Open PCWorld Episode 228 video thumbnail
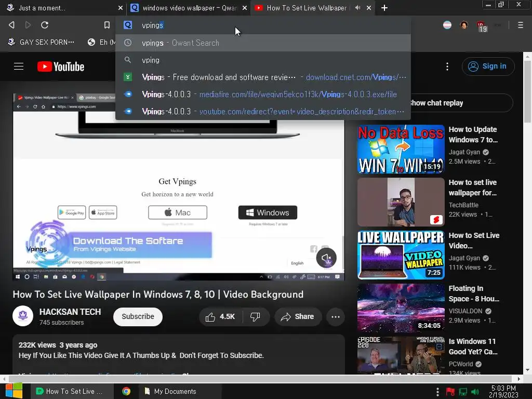The height and width of the screenshot is (399, 532). click(401, 355)
